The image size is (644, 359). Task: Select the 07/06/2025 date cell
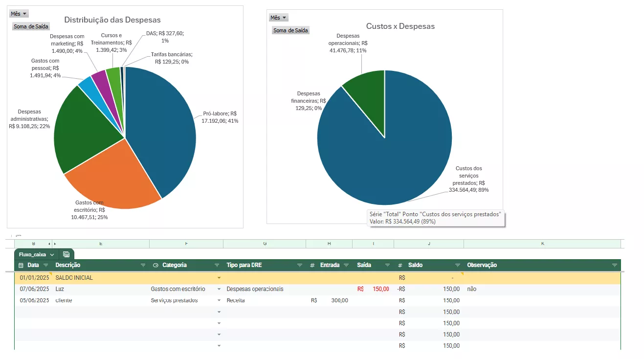(x=33, y=289)
